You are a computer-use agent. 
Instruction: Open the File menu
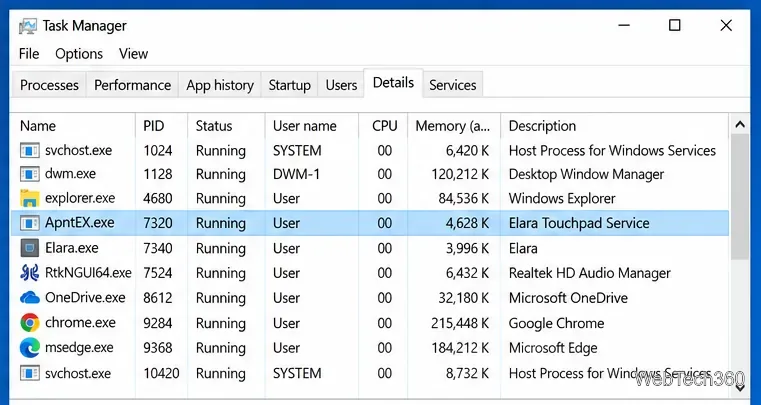[x=29, y=53]
